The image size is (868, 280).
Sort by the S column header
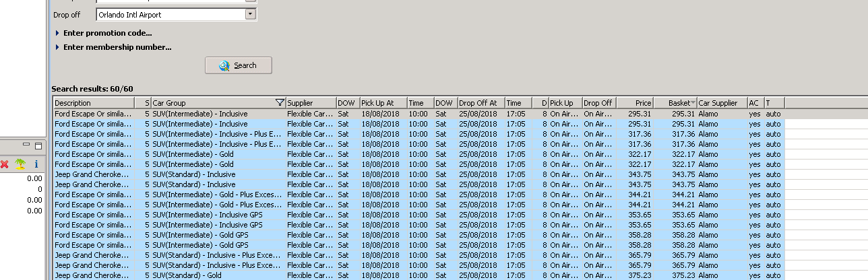(x=142, y=103)
